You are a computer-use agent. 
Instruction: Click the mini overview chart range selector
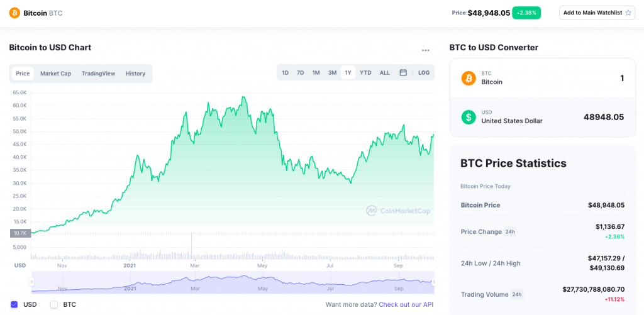(x=233, y=282)
